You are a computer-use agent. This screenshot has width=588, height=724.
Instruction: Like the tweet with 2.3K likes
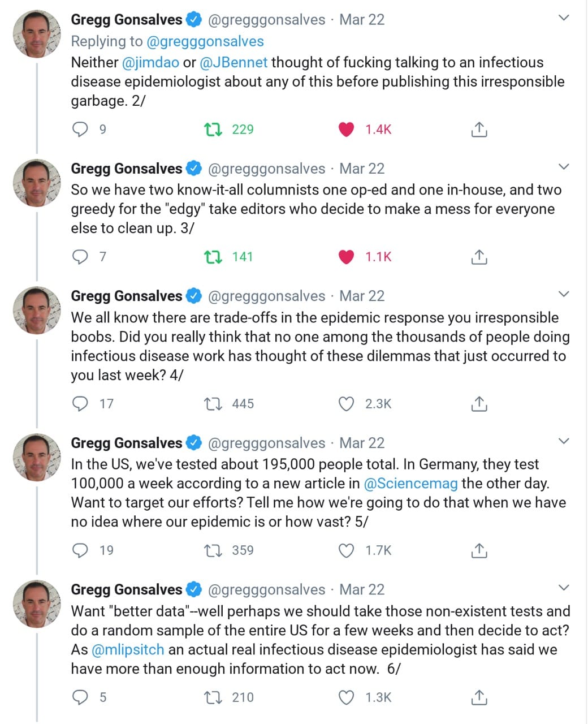click(x=346, y=404)
